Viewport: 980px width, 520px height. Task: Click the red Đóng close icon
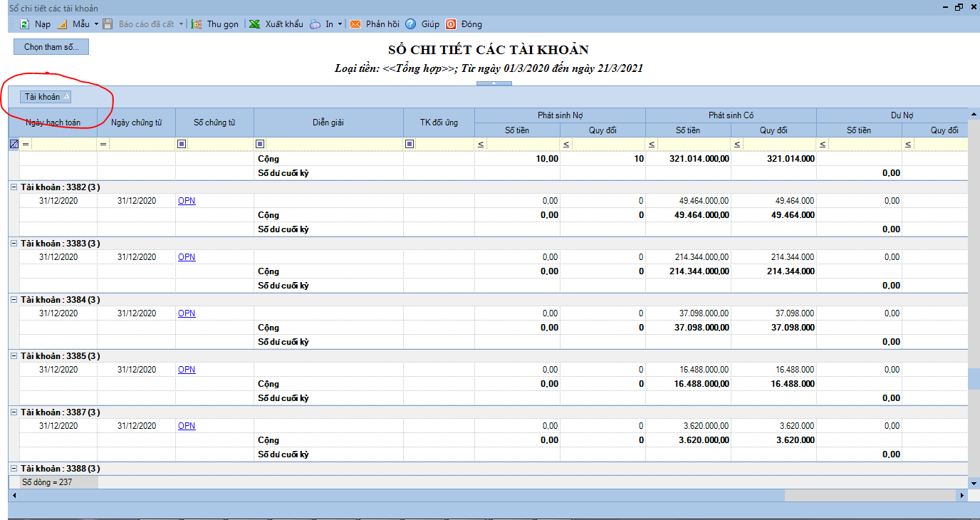451,24
